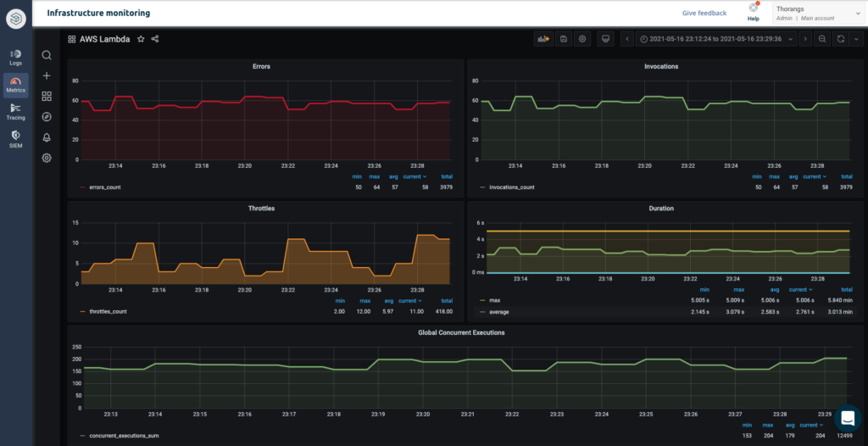Open the Grafana search icon
Viewport: 868px width, 446px height.
(x=47, y=55)
